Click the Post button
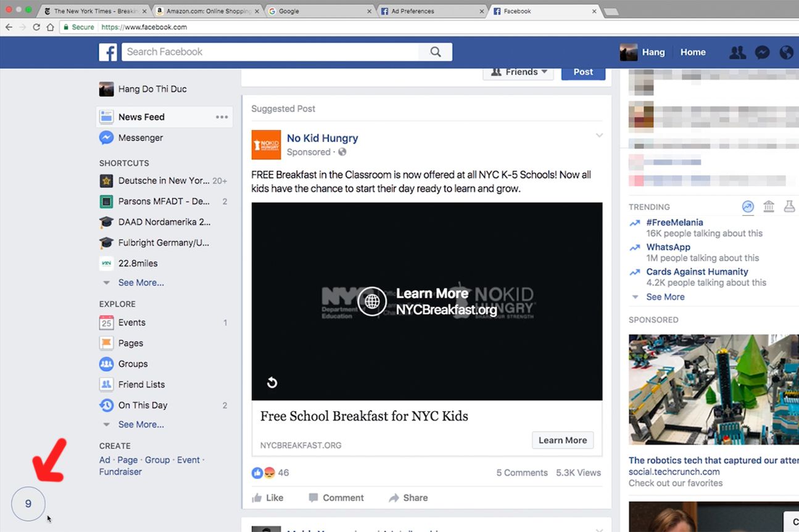799x532 pixels. (583, 72)
